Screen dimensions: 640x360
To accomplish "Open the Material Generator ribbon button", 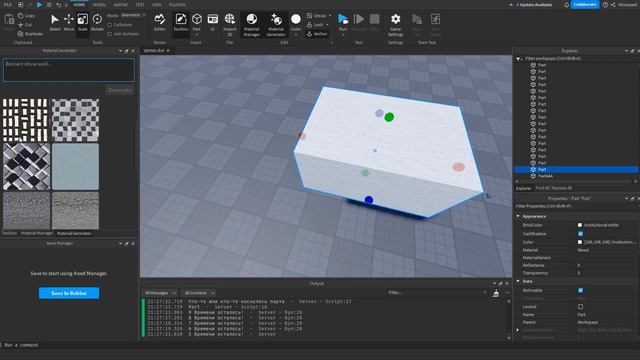I will pyautogui.click(x=276, y=24).
